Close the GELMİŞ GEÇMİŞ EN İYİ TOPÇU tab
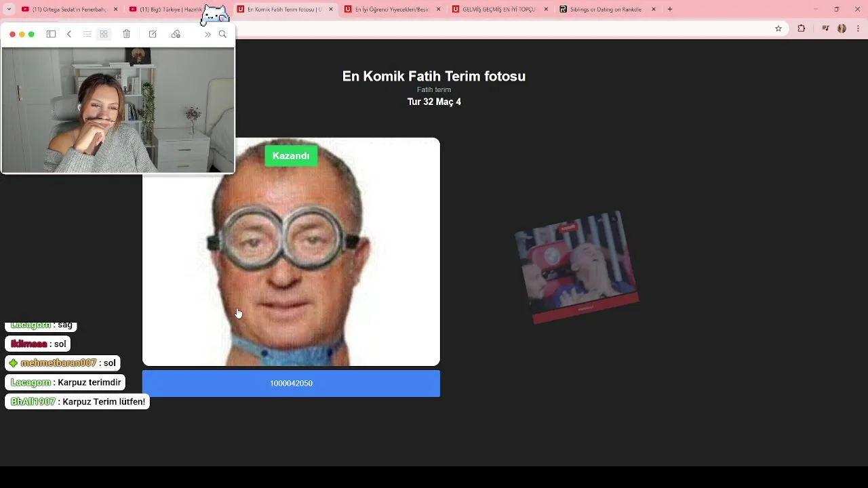This screenshot has width=868, height=488. click(x=546, y=9)
